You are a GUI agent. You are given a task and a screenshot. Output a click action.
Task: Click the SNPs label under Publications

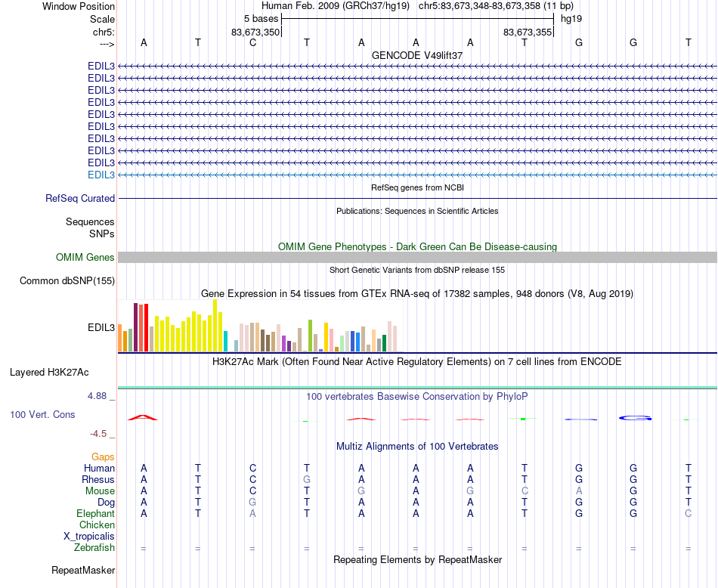point(102,234)
